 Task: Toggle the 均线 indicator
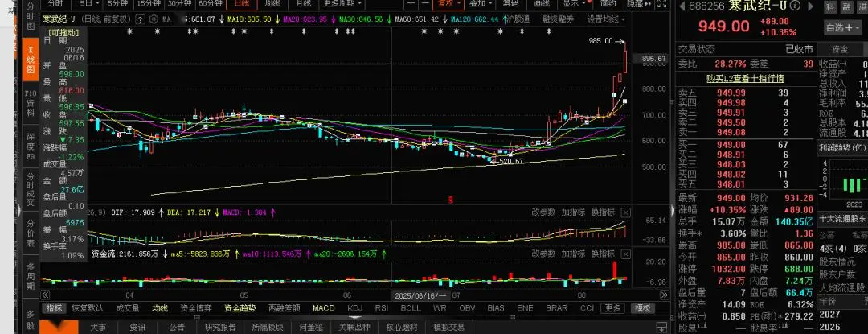160,308
